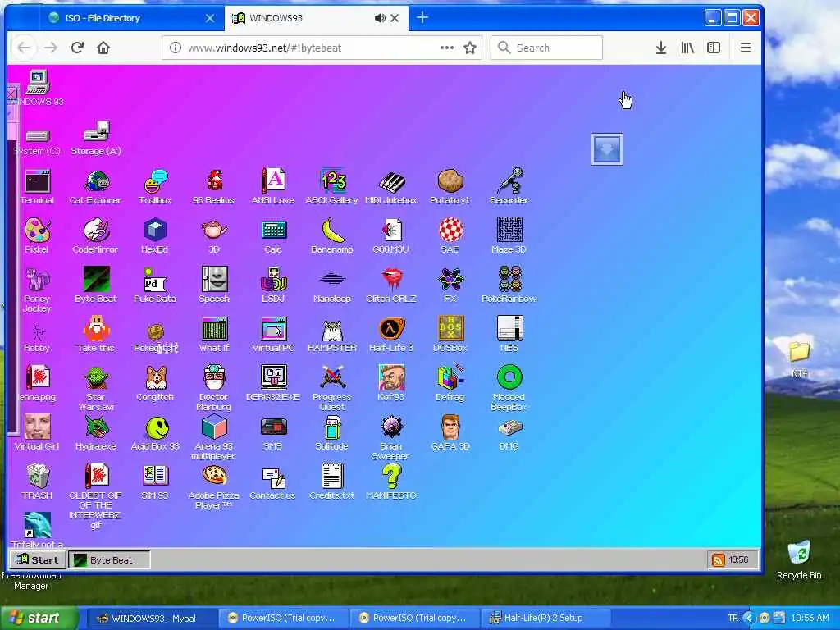Open Virtual PC

point(273,335)
